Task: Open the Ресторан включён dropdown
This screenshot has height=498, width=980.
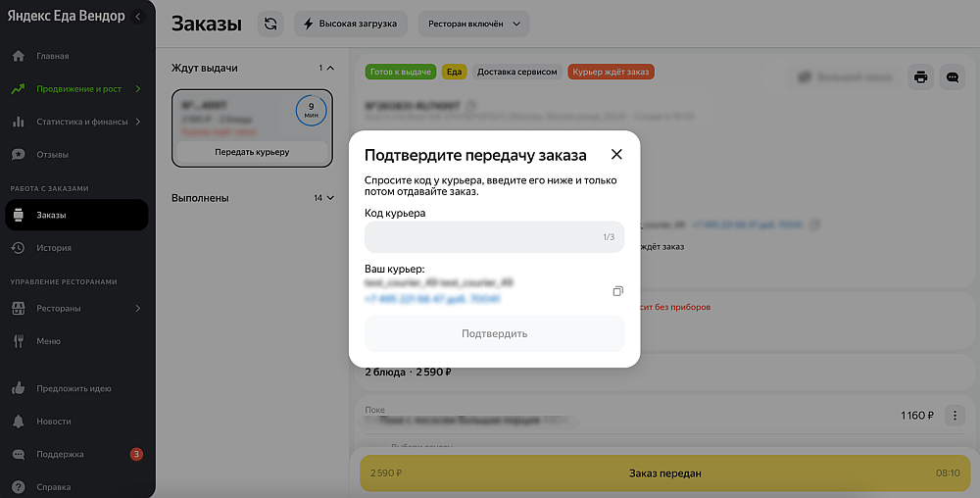Action: click(x=473, y=24)
